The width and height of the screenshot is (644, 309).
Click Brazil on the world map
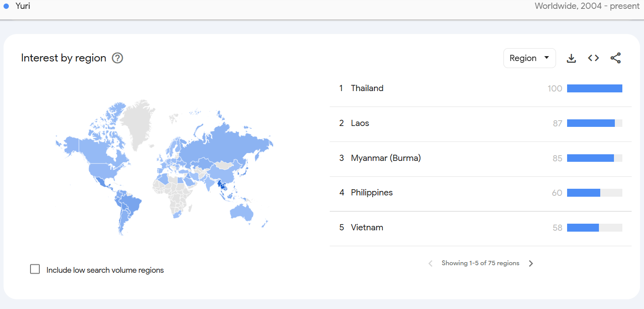pyautogui.click(x=133, y=204)
